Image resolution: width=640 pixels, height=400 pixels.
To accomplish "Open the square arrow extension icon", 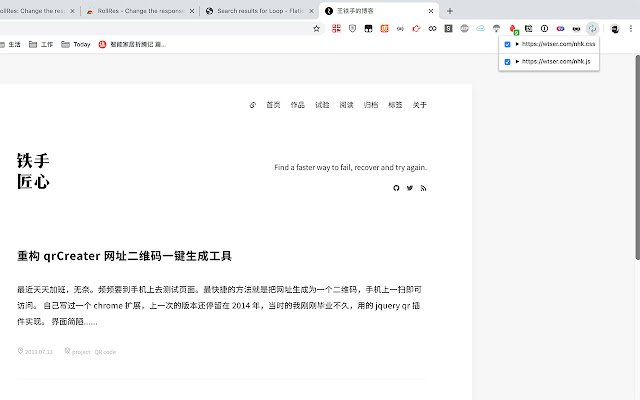I will tap(529, 28).
